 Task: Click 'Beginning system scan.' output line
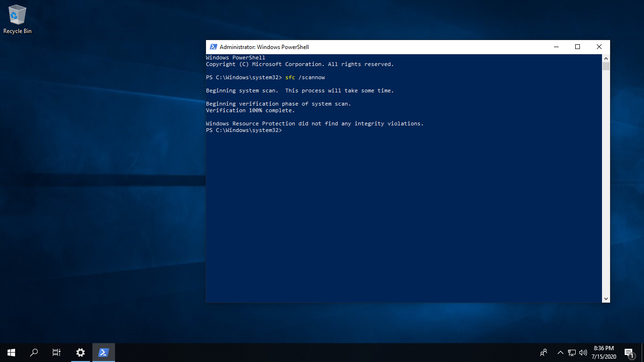click(300, 90)
